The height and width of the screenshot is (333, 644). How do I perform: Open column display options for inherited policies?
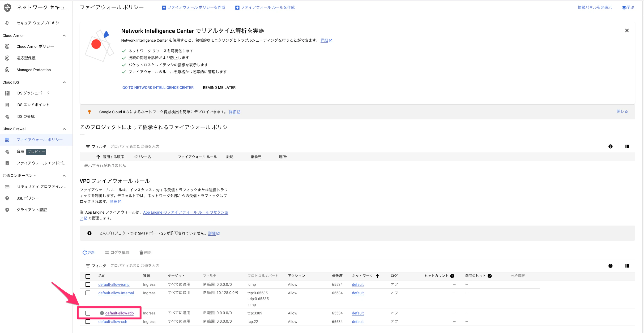point(627,146)
